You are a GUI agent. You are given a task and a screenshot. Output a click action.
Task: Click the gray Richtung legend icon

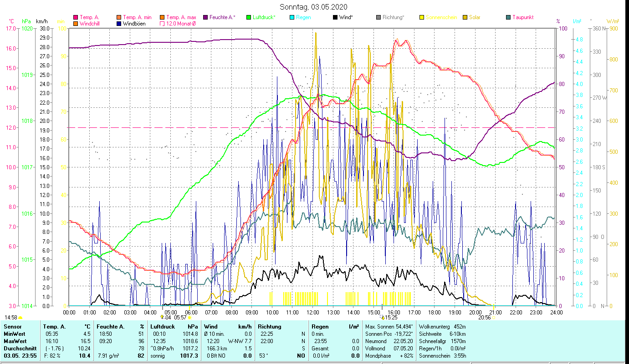[378, 17]
